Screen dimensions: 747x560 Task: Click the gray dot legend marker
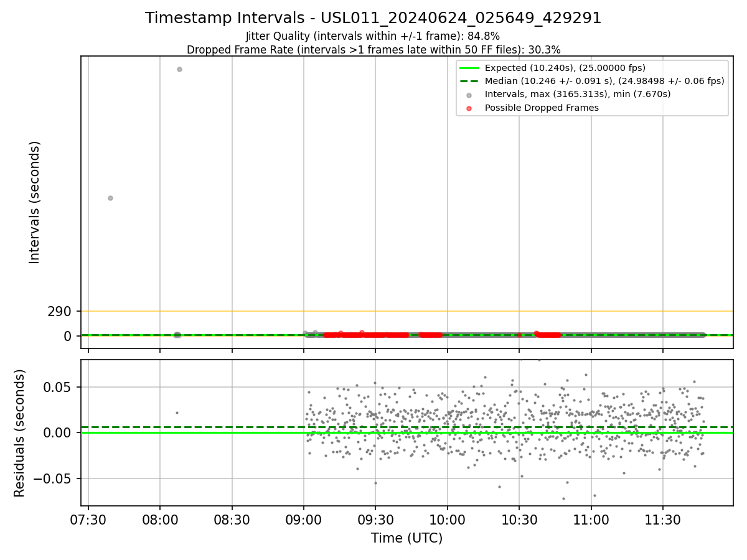coord(469,95)
